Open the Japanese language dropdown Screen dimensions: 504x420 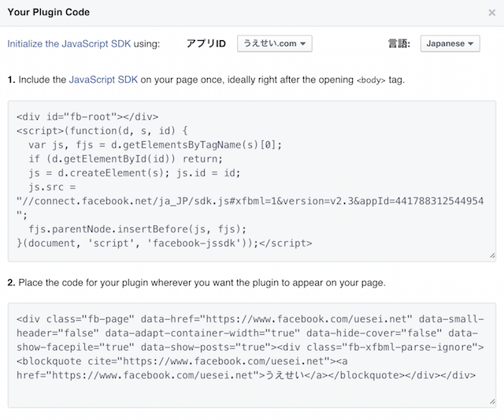[450, 43]
